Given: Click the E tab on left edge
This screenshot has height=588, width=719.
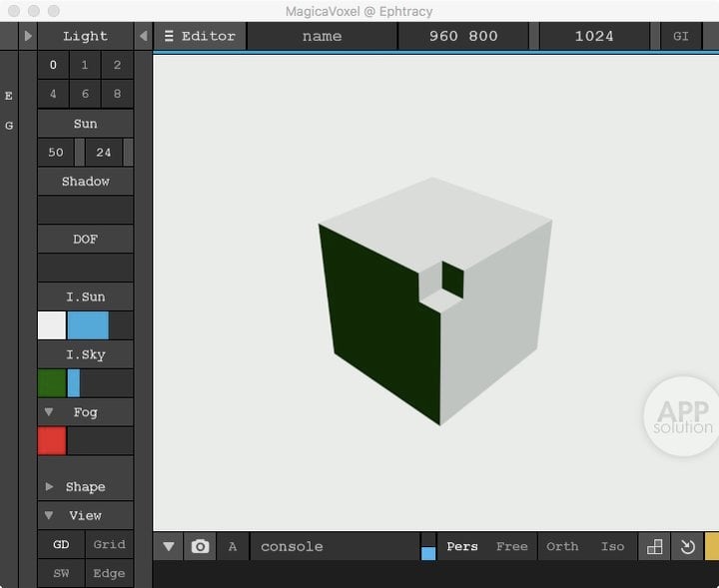Looking at the screenshot, I should coord(9,96).
